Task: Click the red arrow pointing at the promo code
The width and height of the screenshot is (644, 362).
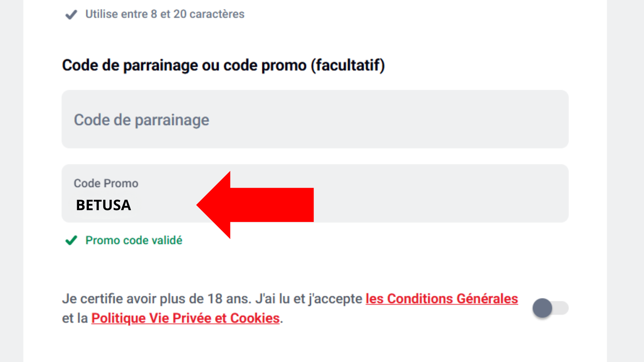Action: tap(255, 204)
